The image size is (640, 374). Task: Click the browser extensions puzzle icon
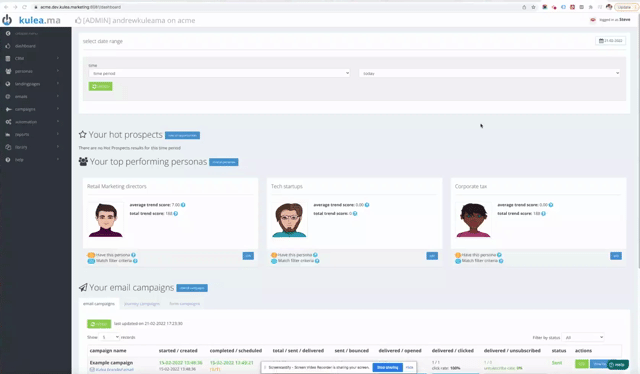(591, 7)
